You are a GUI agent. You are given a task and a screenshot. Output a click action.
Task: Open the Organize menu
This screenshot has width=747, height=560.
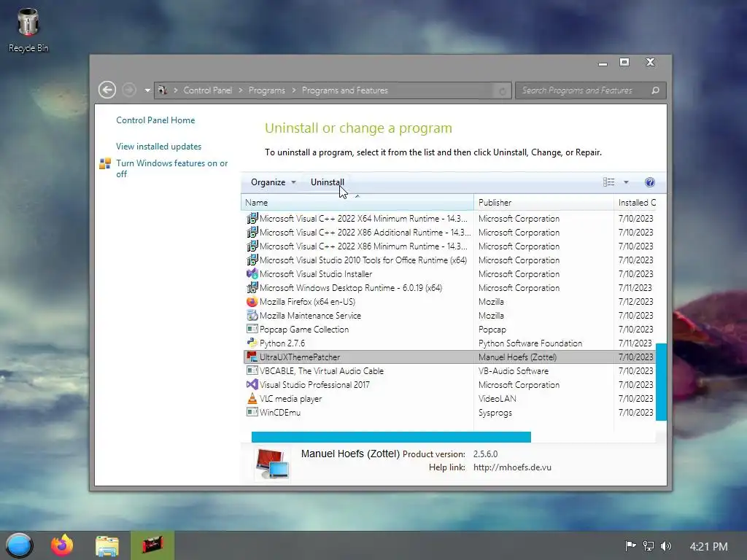(x=274, y=182)
